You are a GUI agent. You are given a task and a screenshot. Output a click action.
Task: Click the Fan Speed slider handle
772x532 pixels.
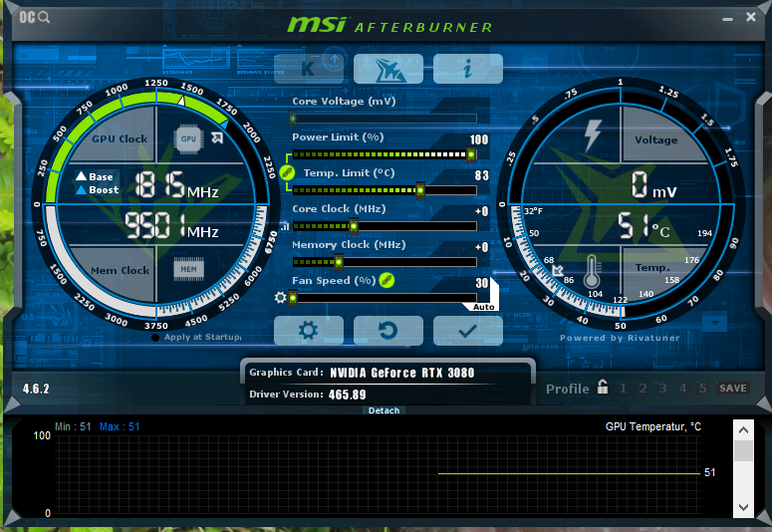[293, 298]
